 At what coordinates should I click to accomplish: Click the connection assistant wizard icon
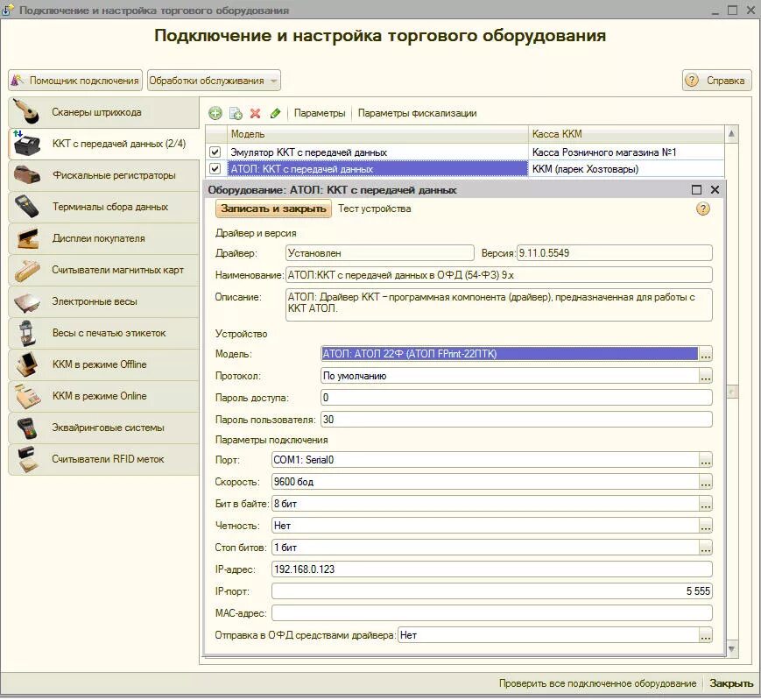18,81
